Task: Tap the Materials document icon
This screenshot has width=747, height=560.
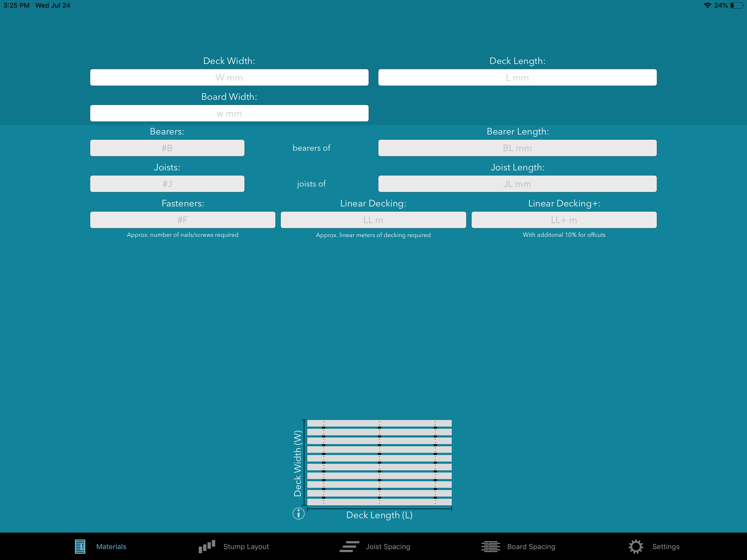Action: (x=80, y=546)
